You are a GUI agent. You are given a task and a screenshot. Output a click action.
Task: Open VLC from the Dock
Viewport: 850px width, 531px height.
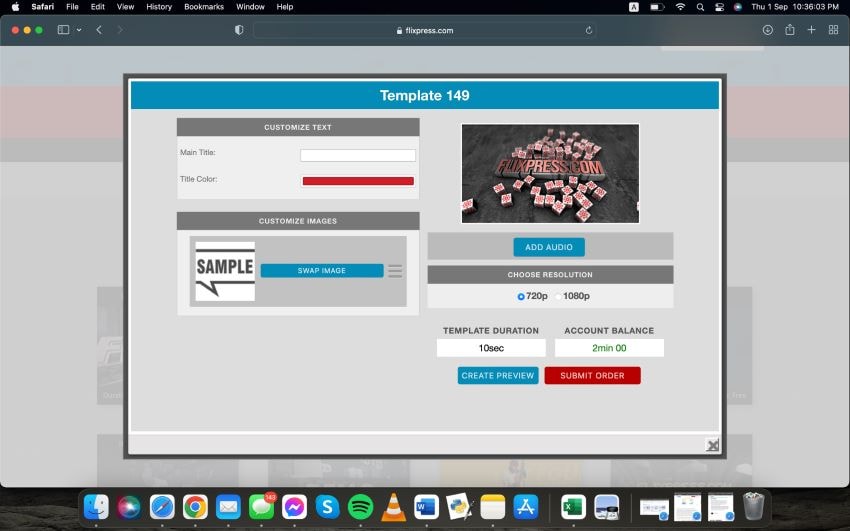pos(394,508)
